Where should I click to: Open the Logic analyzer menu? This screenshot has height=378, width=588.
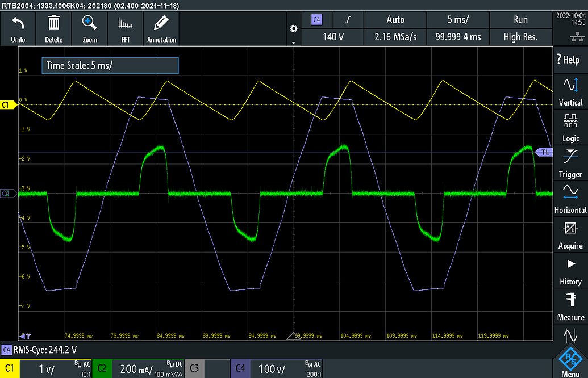570,128
